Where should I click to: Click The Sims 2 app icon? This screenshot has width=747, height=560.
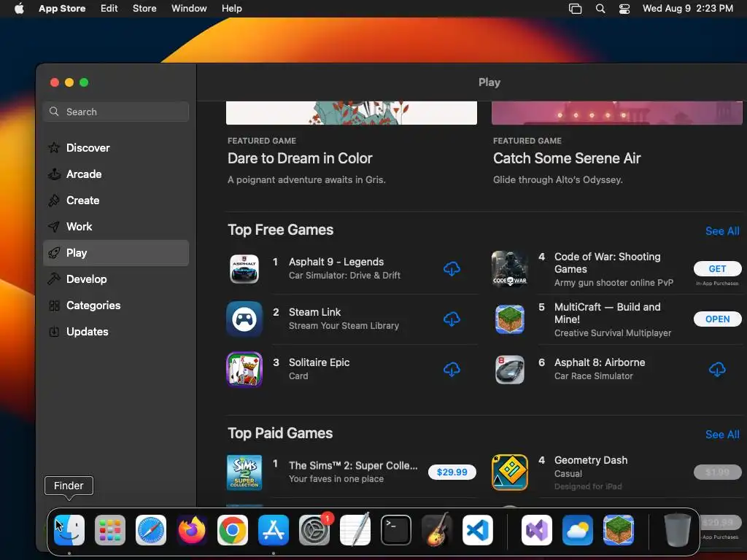tap(244, 472)
